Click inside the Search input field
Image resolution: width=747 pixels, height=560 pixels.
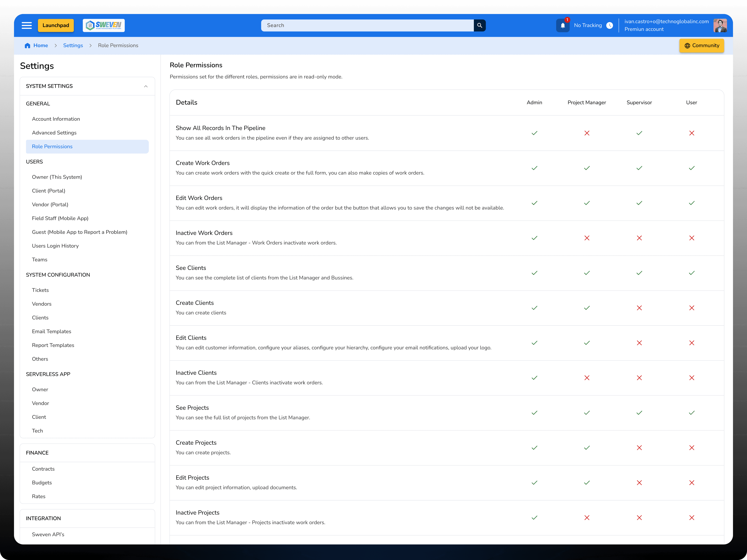(x=367, y=25)
